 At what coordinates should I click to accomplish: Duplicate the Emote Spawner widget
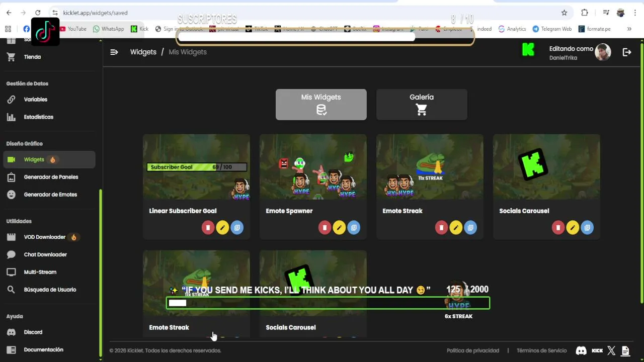pyautogui.click(x=354, y=228)
